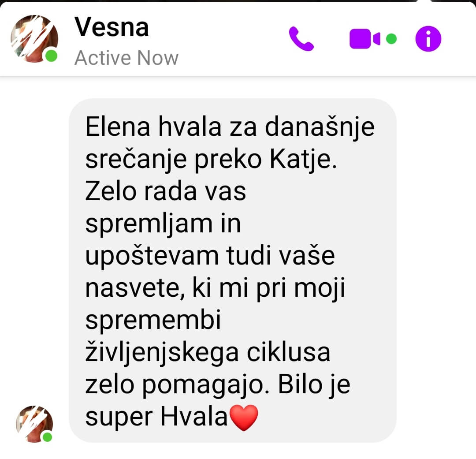The height and width of the screenshot is (459, 476).
Task: Start a video call using the camera icon
Action: pos(364,39)
